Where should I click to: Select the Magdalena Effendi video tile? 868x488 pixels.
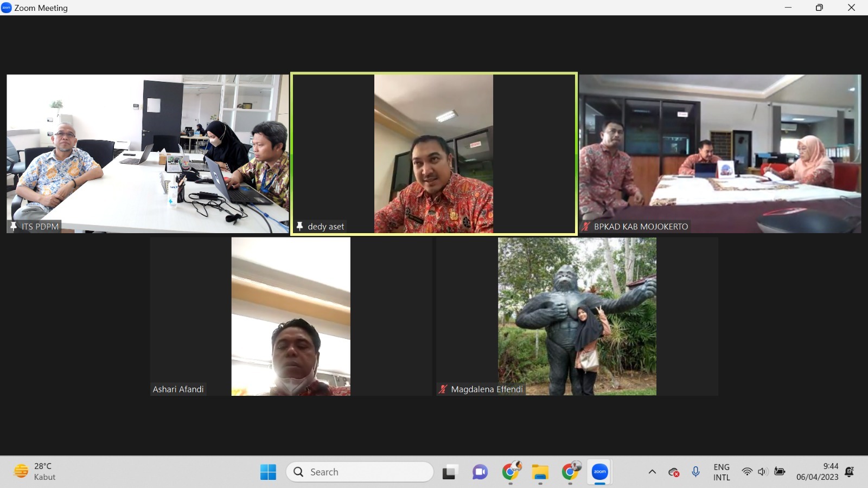coord(577,317)
